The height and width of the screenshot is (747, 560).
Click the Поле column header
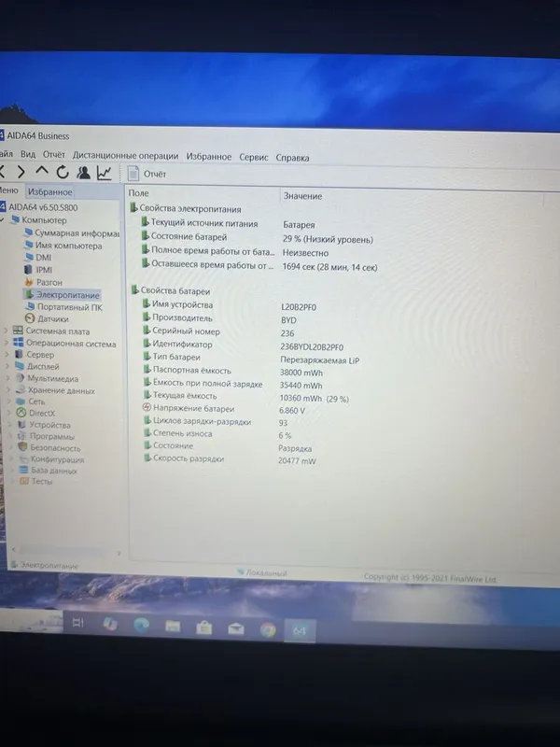coord(138,193)
